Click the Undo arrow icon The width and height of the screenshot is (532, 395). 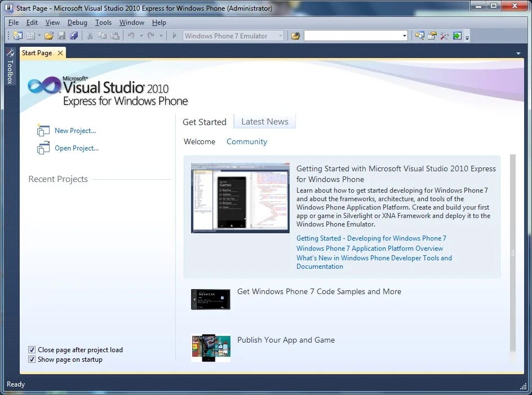131,35
